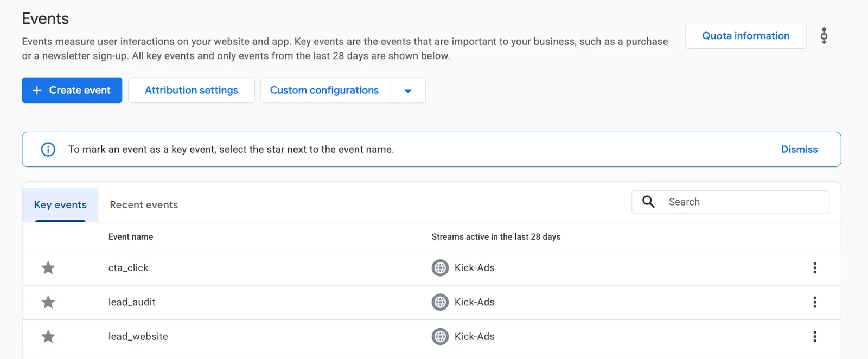Toggle the star for lead_website
868x359 pixels.
tap(48, 336)
